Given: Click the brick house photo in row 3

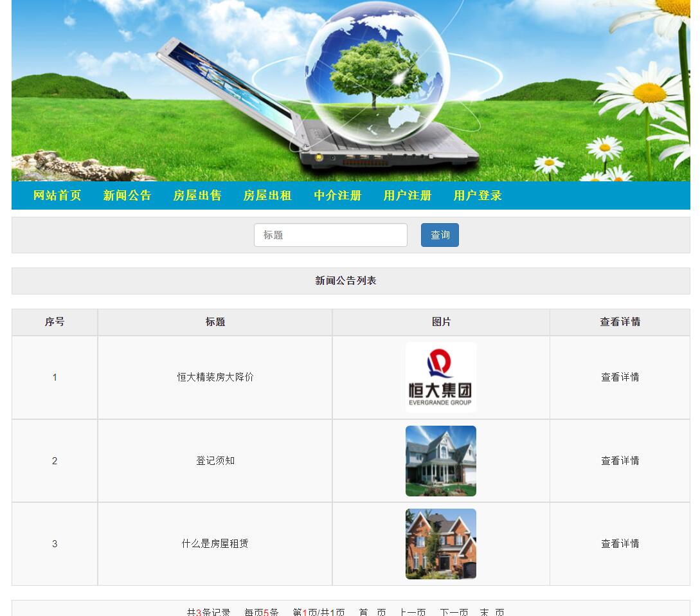Looking at the screenshot, I should (x=440, y=544).
